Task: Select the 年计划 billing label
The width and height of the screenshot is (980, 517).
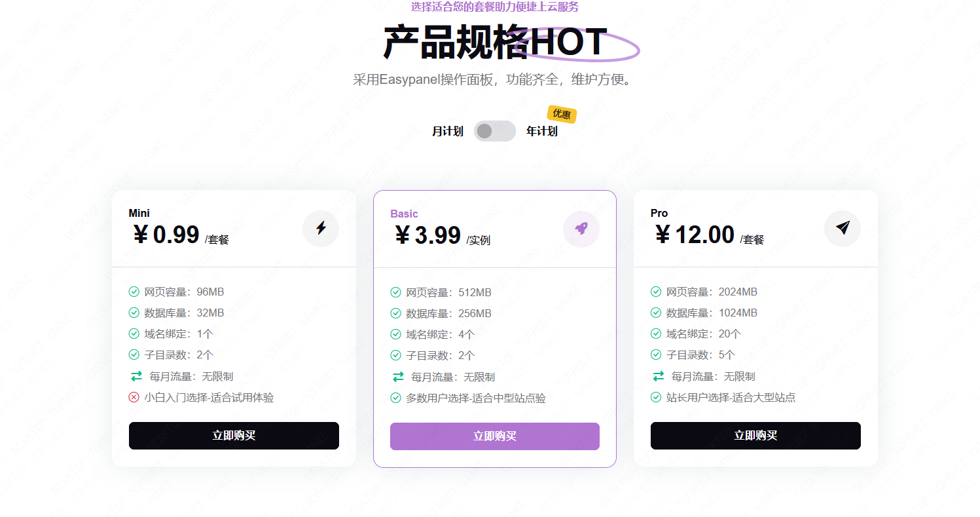Action: pos(541,131)
